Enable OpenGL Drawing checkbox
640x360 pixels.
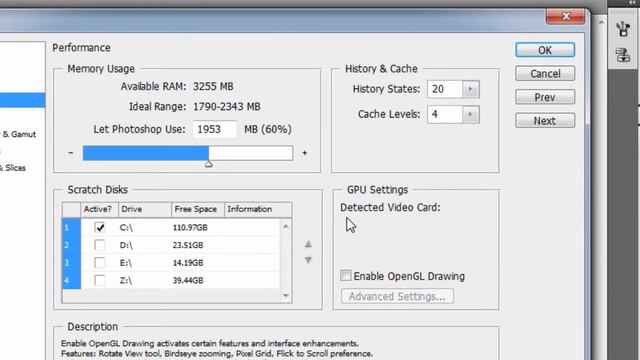(346, 276)
